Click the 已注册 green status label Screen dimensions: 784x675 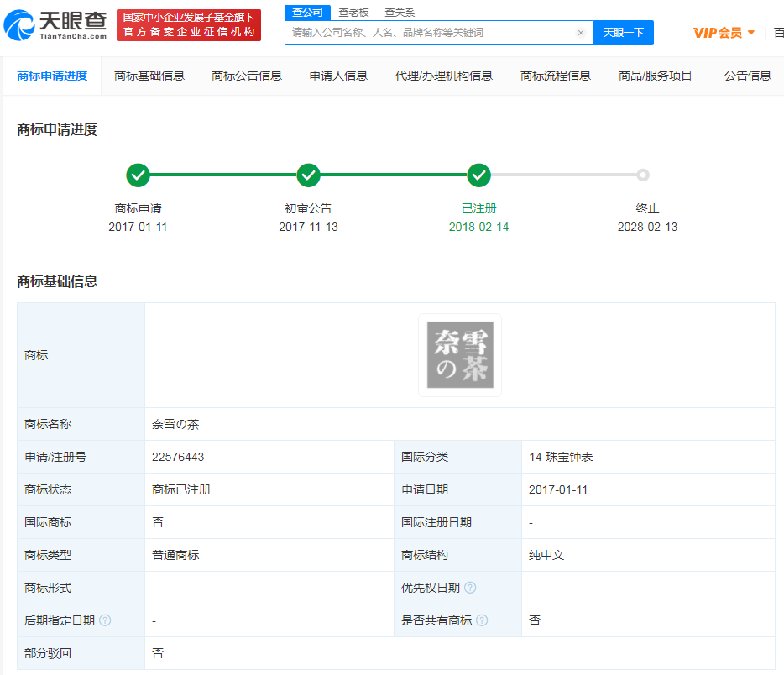479,208
